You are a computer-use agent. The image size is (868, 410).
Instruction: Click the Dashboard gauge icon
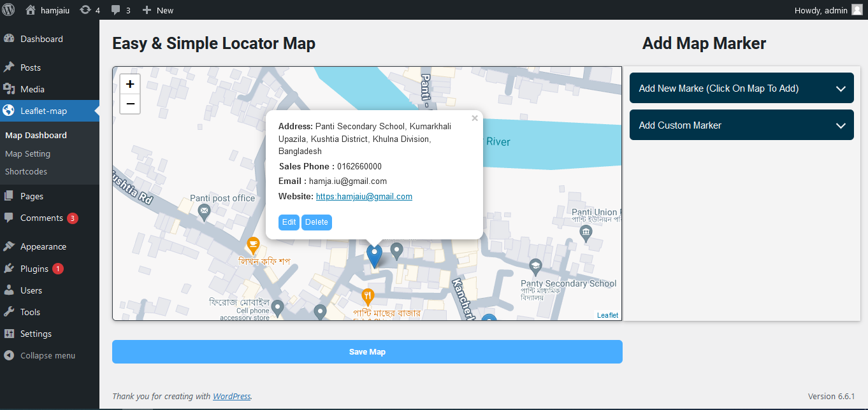click(9, 39)
